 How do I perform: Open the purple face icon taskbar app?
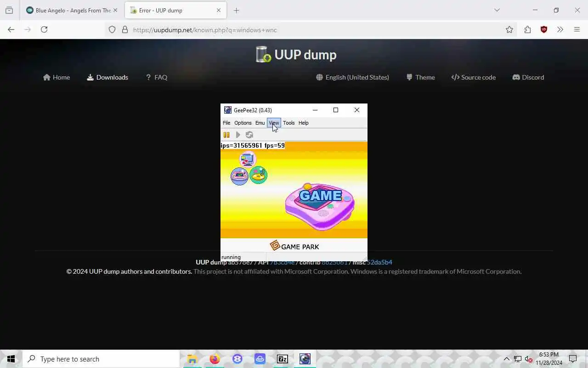260,359
